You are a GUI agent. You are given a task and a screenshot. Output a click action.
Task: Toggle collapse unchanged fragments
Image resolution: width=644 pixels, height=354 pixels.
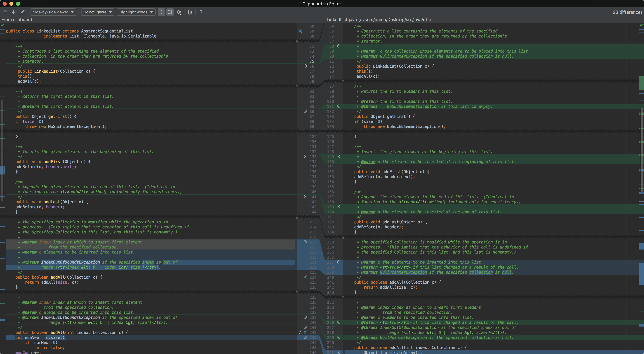pyautogui.click(x=161, y=12)
